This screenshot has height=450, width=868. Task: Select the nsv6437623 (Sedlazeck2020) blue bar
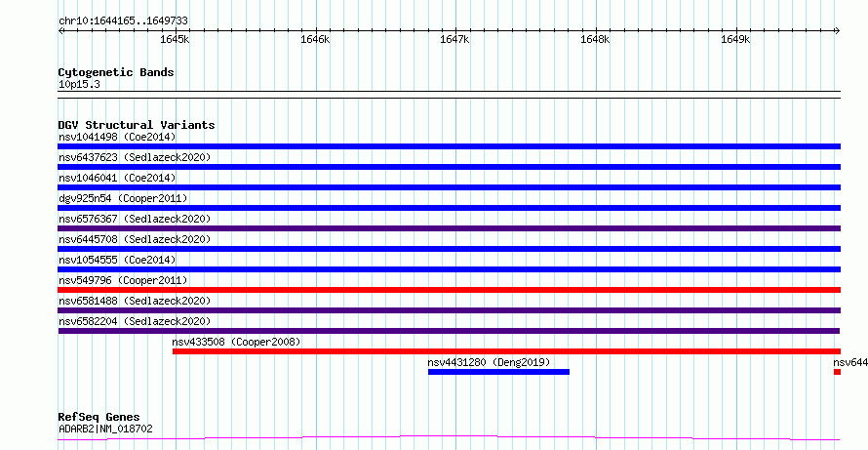(449, 167)
